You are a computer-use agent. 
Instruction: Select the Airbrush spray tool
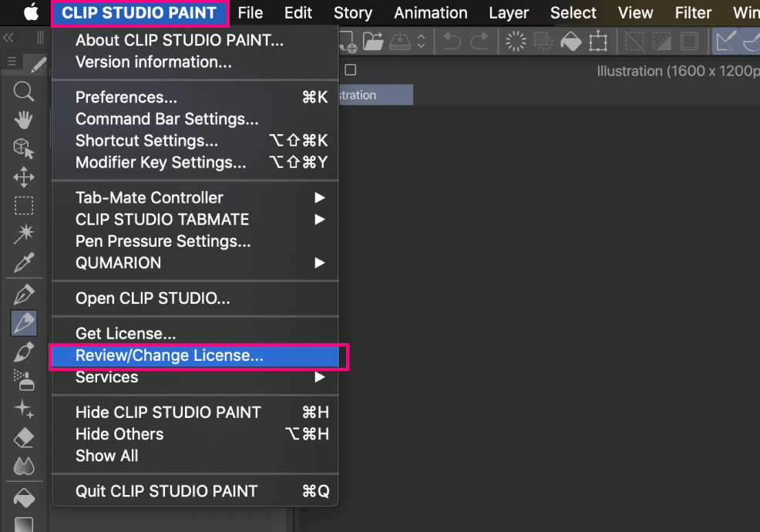pyautogui.click(x=24, y=379)
